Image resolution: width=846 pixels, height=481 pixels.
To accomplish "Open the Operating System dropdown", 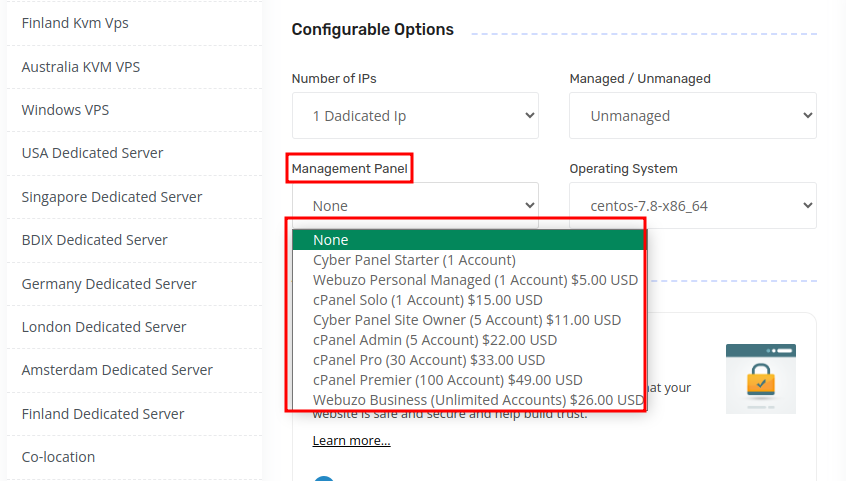I will 692,206.
